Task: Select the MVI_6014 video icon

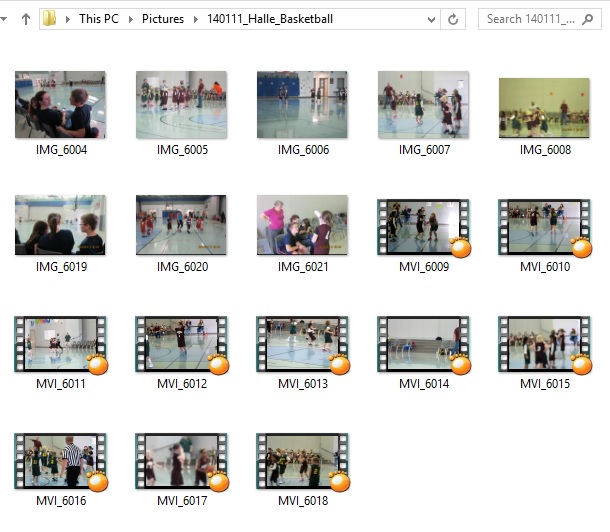Action: [423, 344]
